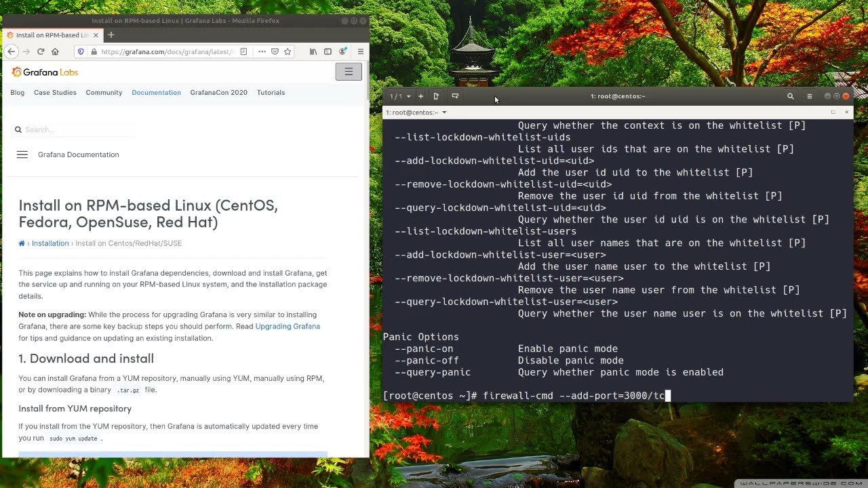Toggle Firefox reader view
The width and height of the screenshot is (868, 488).
click(x=243, y=52)
